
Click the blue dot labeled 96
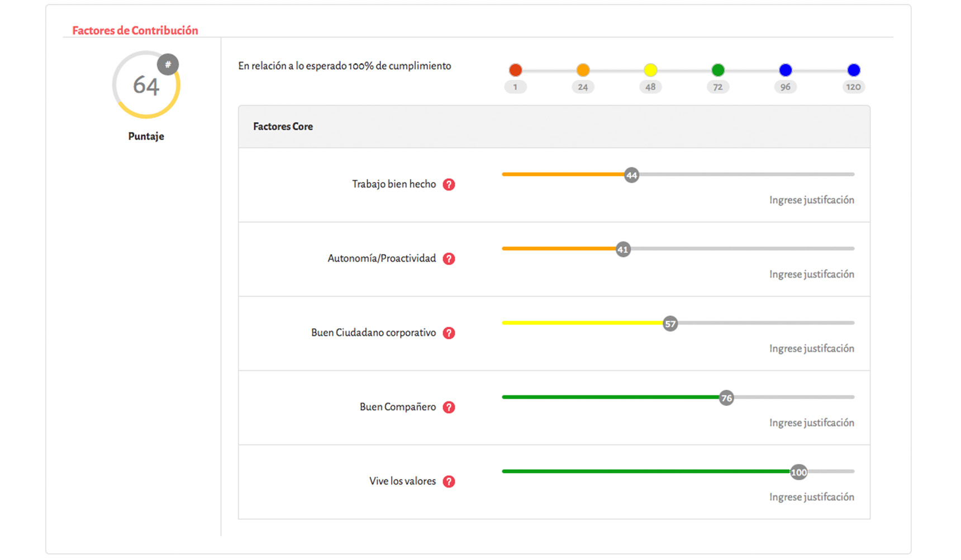(786, 70)
